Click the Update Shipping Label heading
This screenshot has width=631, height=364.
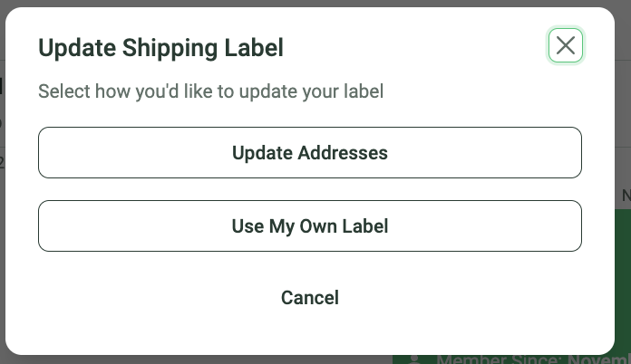(161, 48)
